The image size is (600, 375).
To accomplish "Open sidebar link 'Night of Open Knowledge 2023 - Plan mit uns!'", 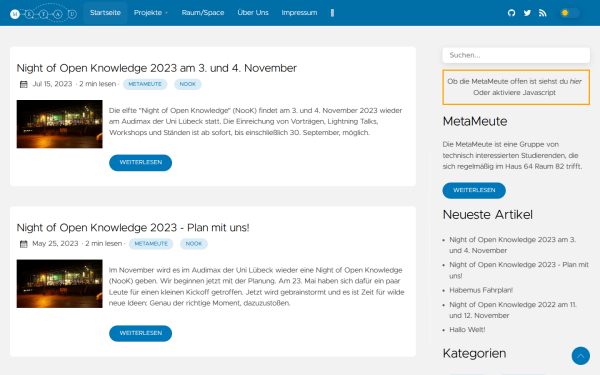I will [x=519, y=270].
